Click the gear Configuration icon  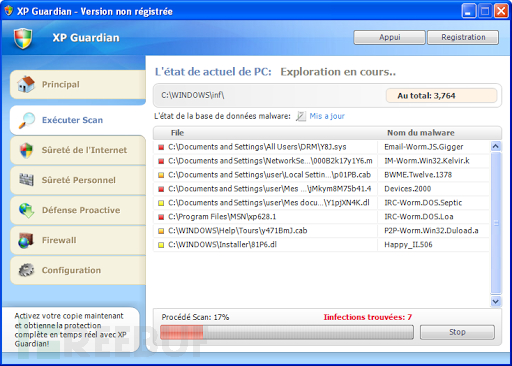click(x=26, y=270)
